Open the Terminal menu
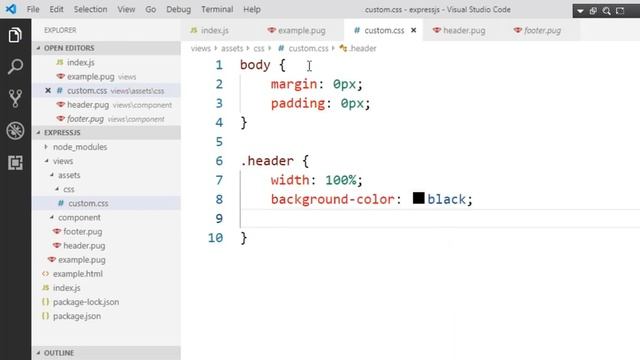The image size is (640, 360). coord(217,9)
